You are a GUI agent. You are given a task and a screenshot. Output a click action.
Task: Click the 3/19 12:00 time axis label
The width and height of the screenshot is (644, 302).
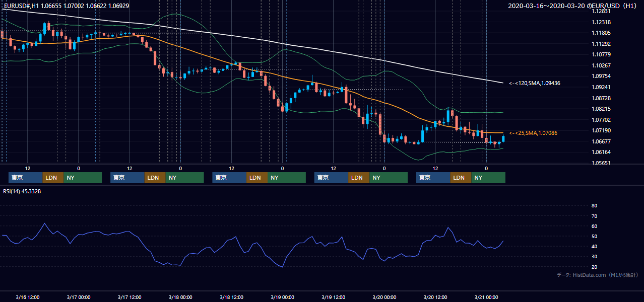pyautogui.click(x=333, y=297)
